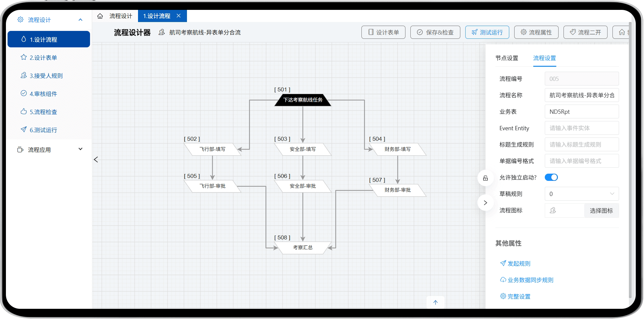Open 发起规则 with paper plane icon
Screen dimensions: 644x319
515,263
